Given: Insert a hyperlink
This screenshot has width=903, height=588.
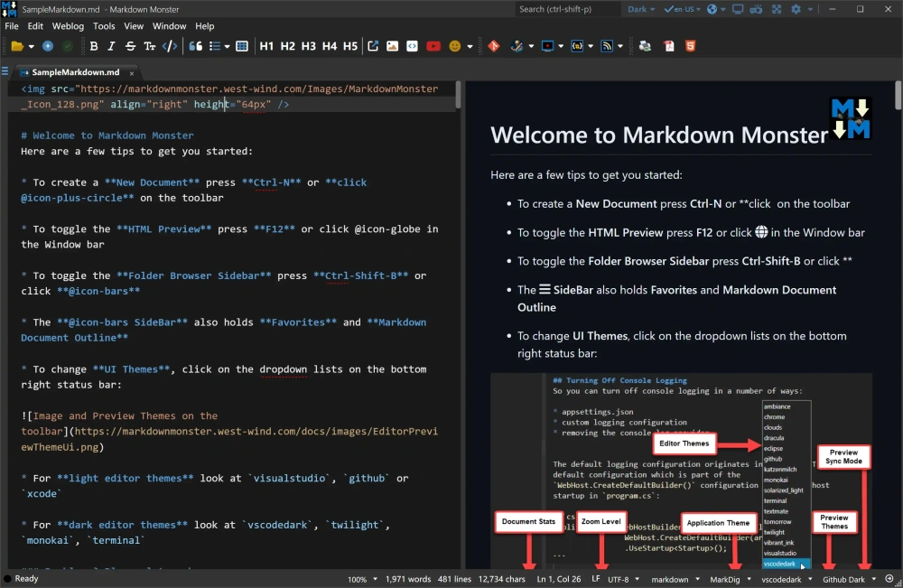Looking at the screenshot, I should coord(373,46).
